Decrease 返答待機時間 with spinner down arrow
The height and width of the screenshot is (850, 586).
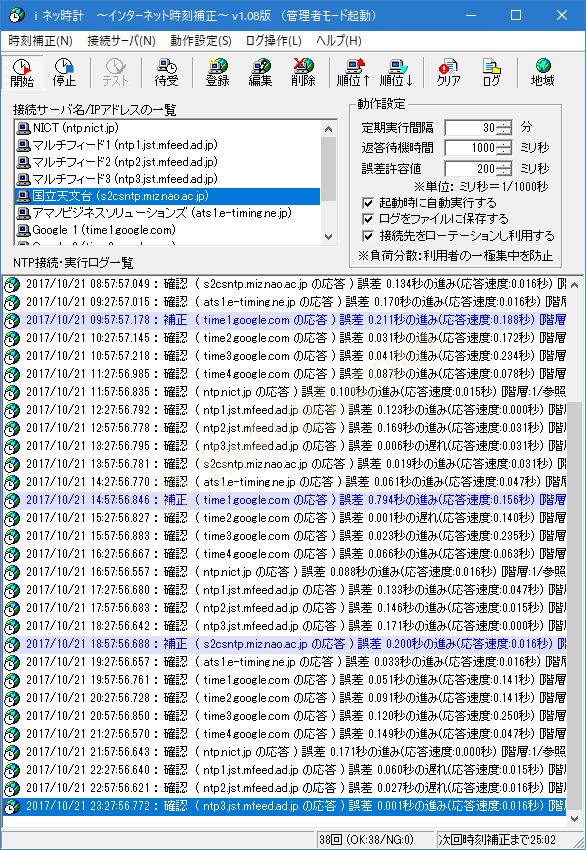tap(504, 152)
